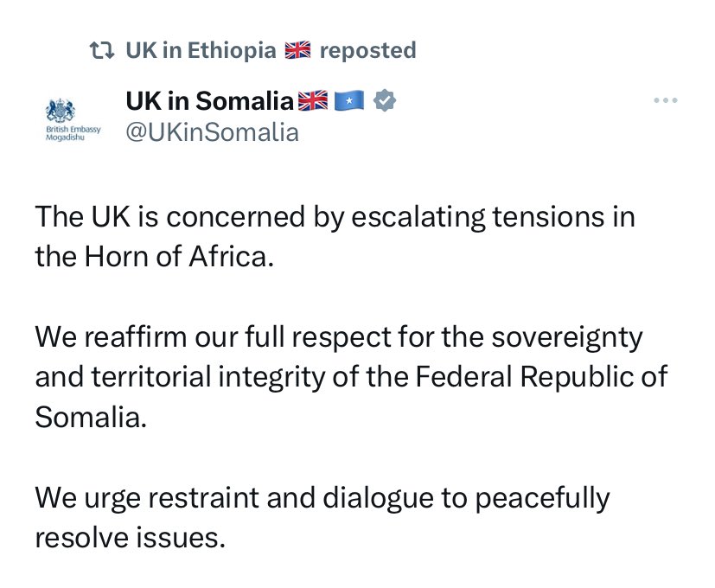Screen dimensions: 715x588
Task: Click the UK flag beside UK in Somalia
Action: point(312,102)
